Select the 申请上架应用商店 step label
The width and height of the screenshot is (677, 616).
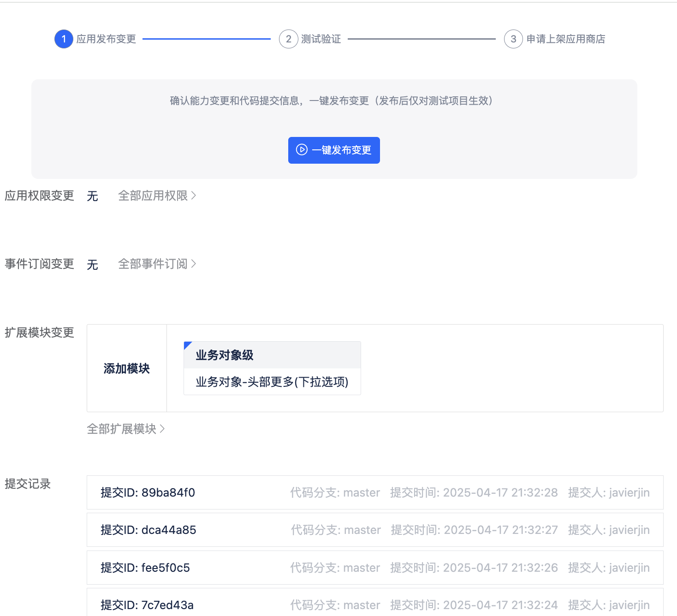[565, 39]
